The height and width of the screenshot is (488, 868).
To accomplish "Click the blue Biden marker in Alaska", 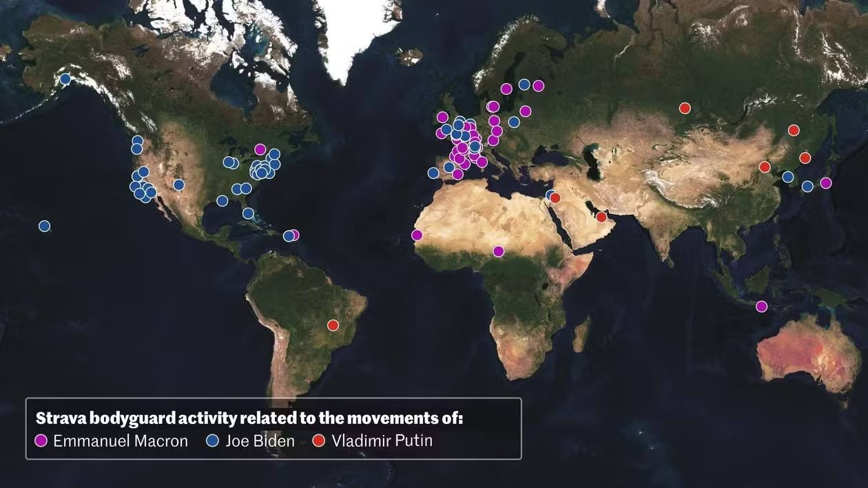I will (65, 79).
